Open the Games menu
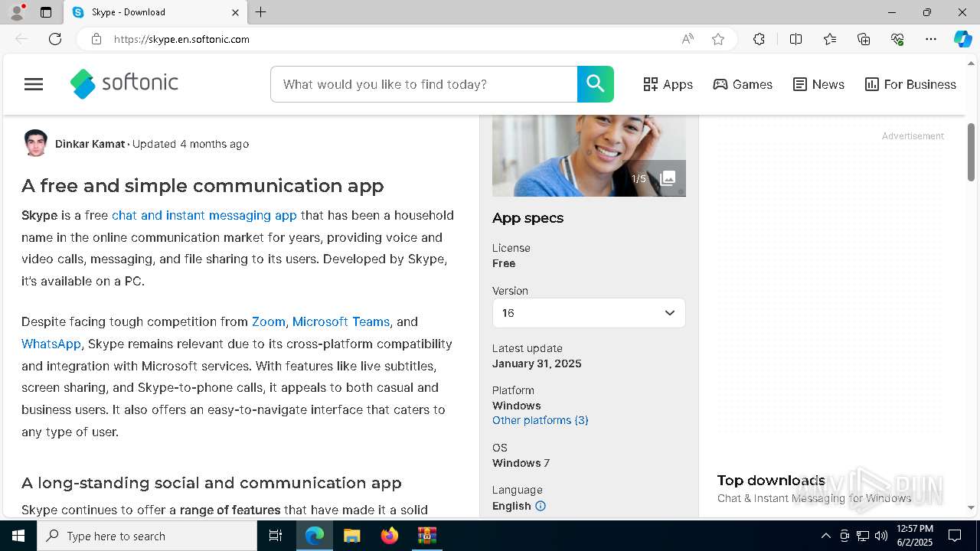This screenshot has width=980, height=551. tap(743, 84)
